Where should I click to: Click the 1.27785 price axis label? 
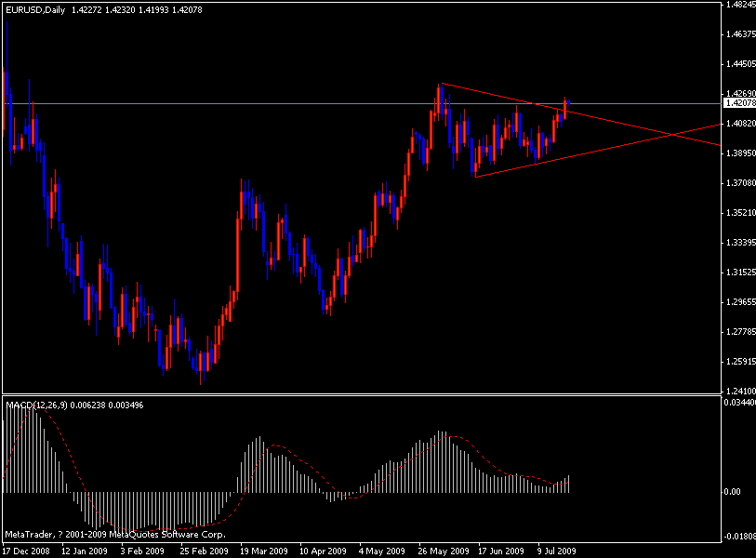740,332
